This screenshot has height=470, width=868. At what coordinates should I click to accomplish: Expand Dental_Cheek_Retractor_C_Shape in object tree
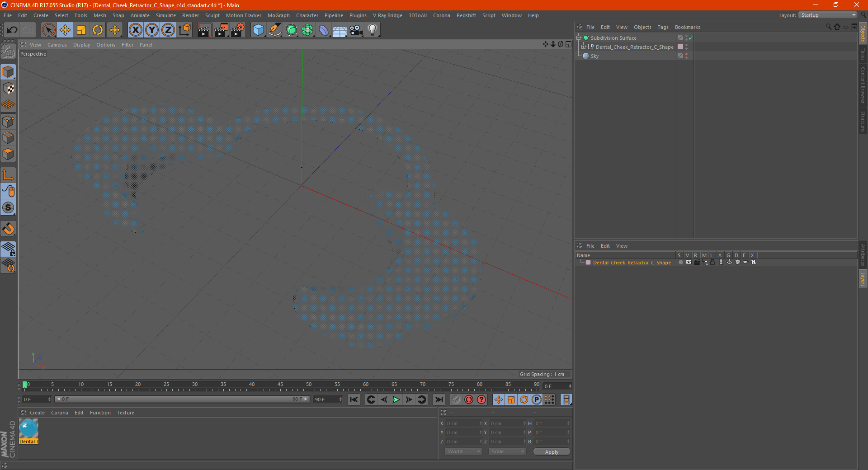584,47
